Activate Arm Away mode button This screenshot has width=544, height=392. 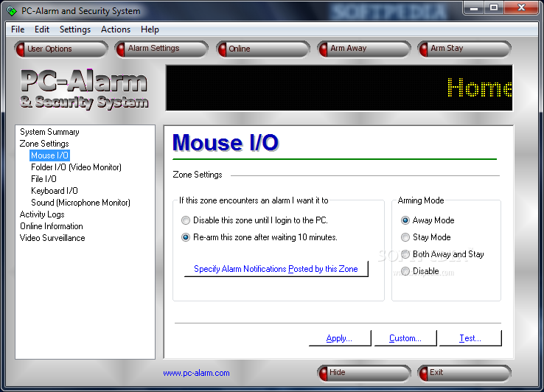point(363,49)
